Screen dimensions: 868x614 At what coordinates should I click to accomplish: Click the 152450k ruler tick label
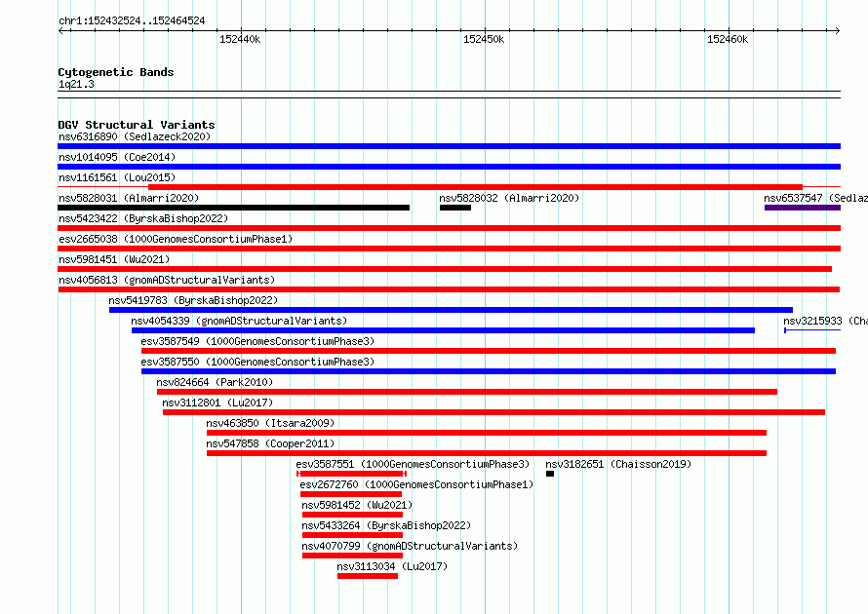pos(484,39)
